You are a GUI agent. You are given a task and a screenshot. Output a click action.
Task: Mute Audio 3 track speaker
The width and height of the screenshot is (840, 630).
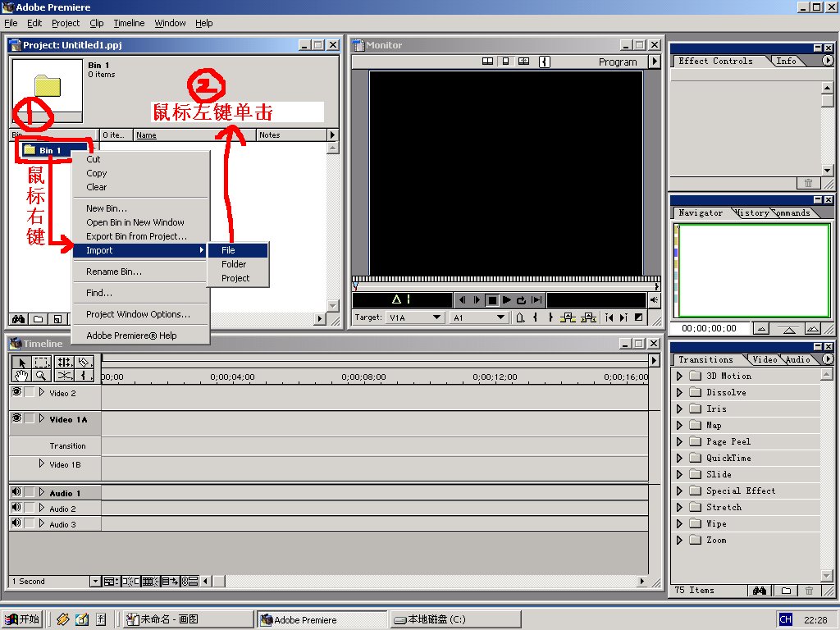(16, 523)
